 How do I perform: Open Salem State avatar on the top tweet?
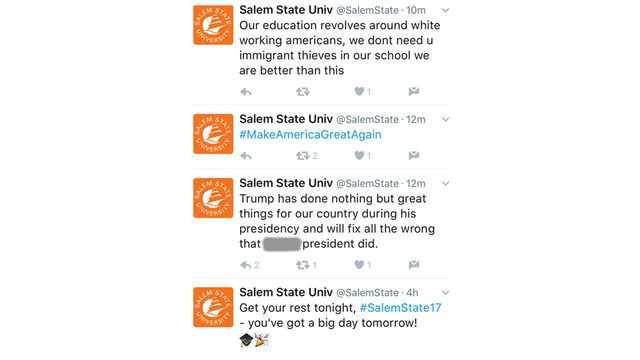(x=213, y=25)
